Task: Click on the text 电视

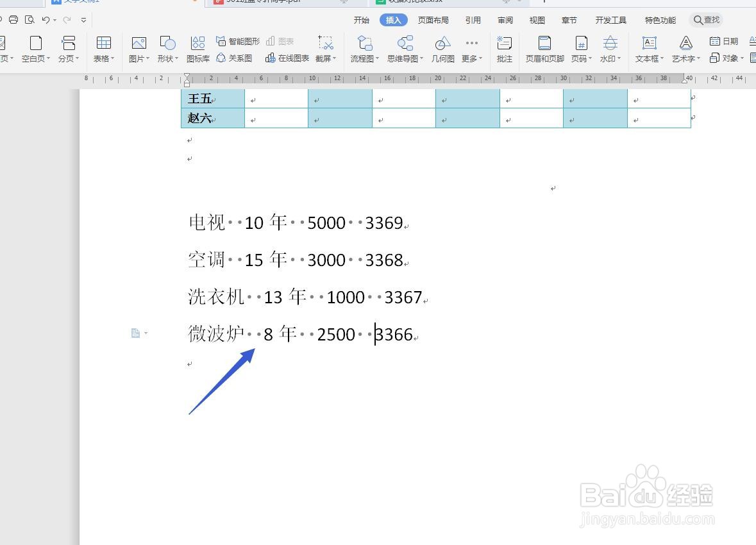Action: (207, 222)
